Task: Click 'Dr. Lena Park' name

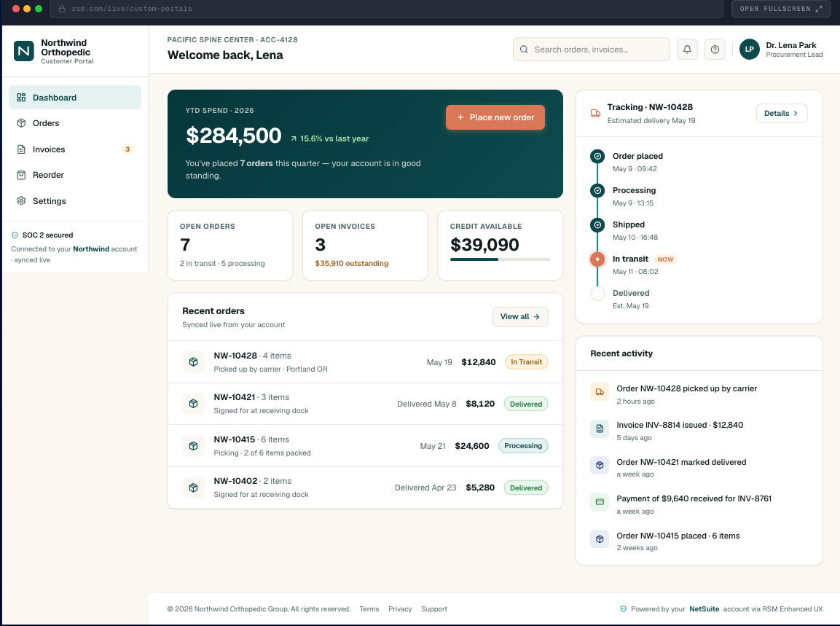Action: click(x=790, y=46)
